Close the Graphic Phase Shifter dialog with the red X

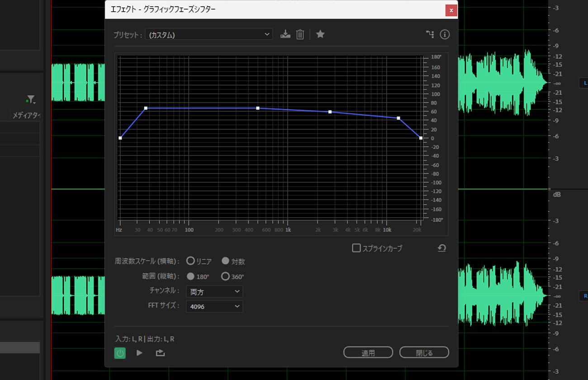coord(451,10)
